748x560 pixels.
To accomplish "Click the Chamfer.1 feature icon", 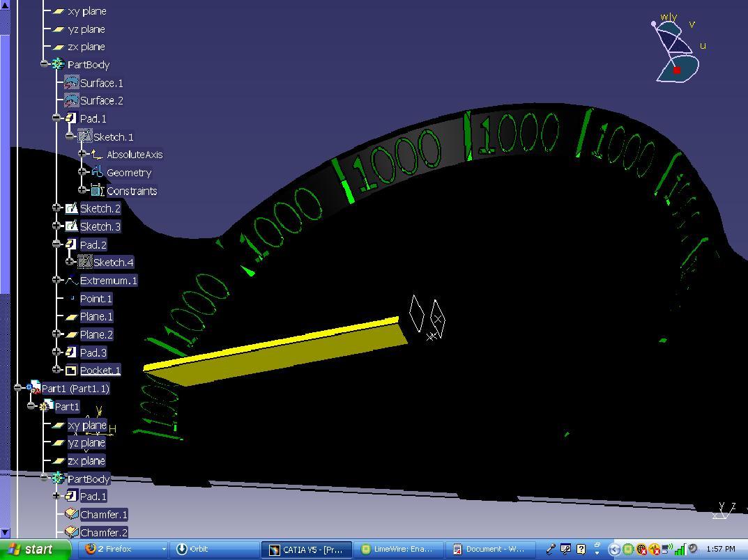I will coord(72,514).
